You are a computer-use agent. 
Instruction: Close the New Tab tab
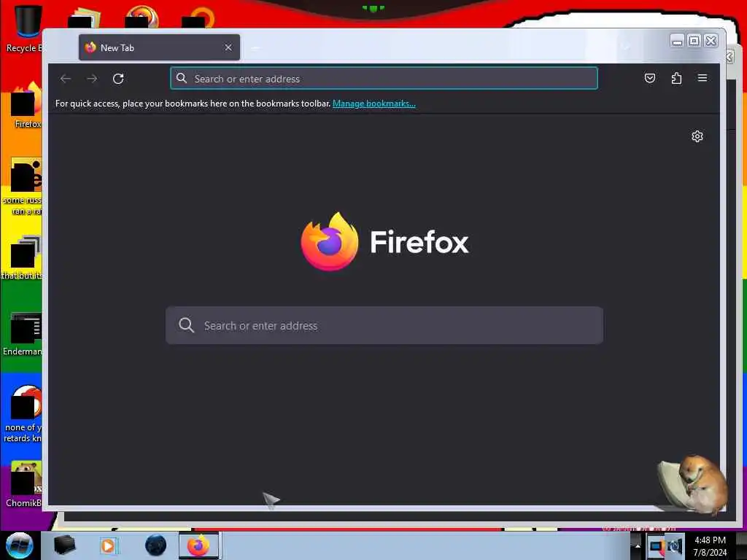click(228, 47)
